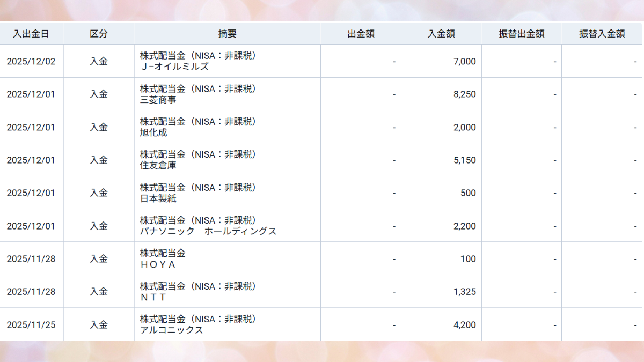This screenshot has height=362, width=644.
Task: Click the パナソニック ホールディングス entry
Action: click(x=208, y=232)
